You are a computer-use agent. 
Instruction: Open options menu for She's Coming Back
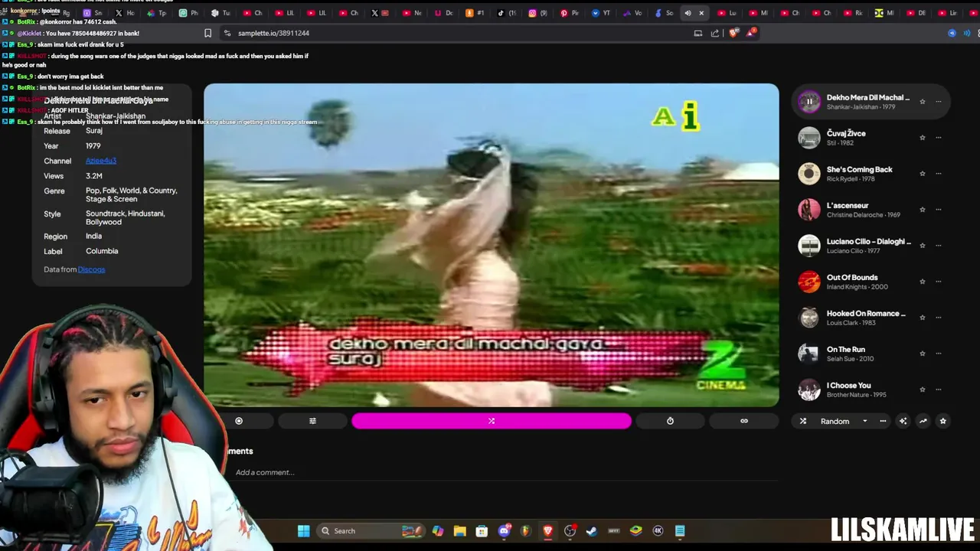pyautogui.click(x=939, y=174)
